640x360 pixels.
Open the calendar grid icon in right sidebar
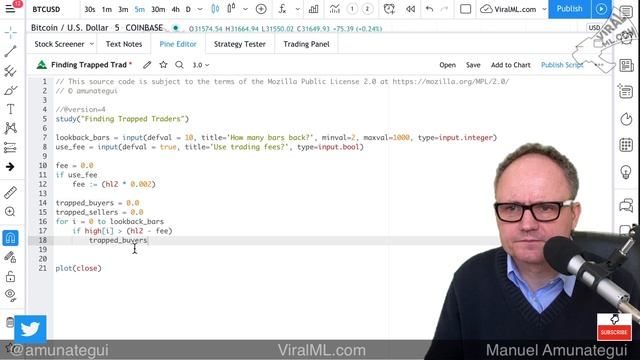click(626, 145)
